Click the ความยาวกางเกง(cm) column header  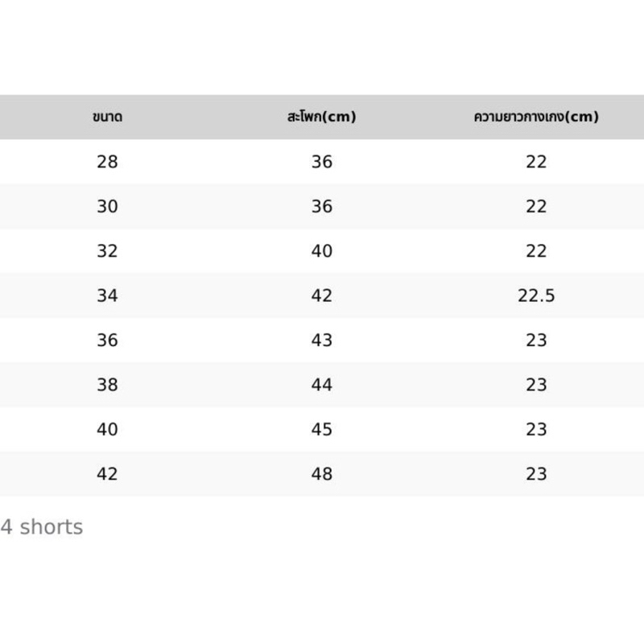pos(536,118)
